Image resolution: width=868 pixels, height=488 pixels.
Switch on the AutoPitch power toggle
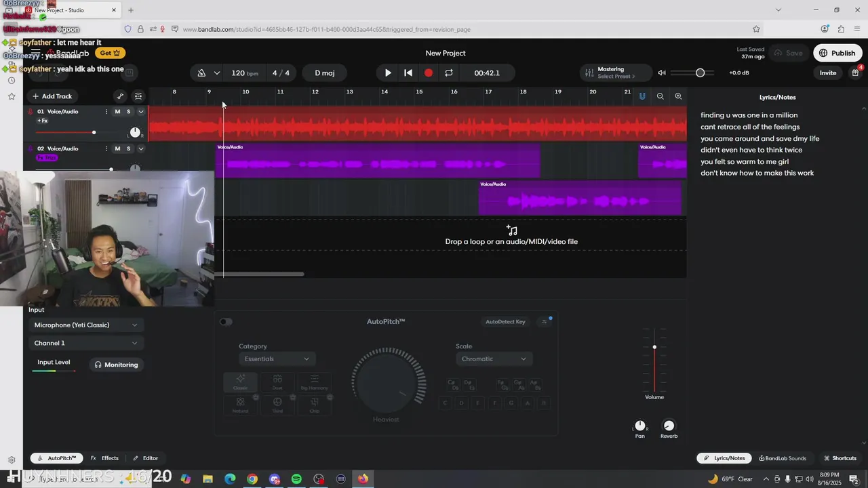click(226, 321)
